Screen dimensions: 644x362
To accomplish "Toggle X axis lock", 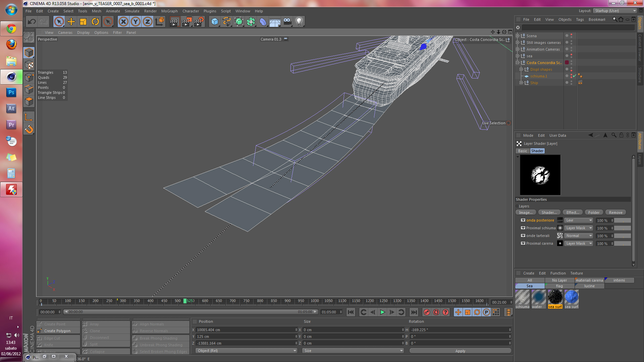I will (123, 22).
